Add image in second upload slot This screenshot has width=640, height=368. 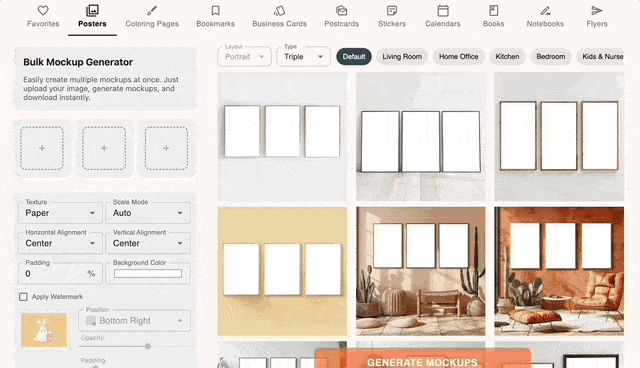click(104, 148)
